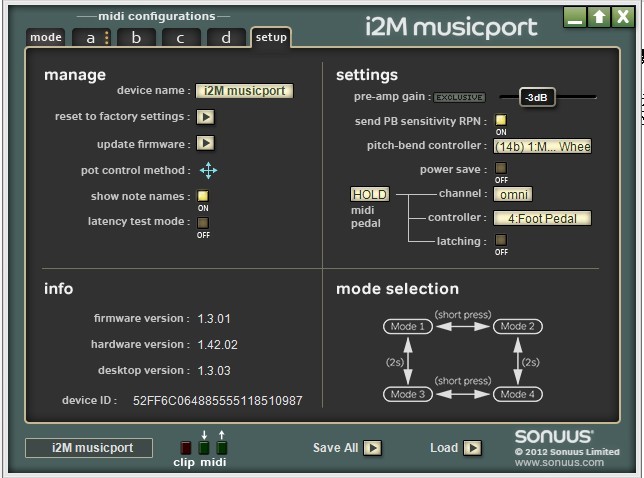Viewport: 644px width, 478px height.
Task: Open midi configuration c tab
Action: (181, 38)
